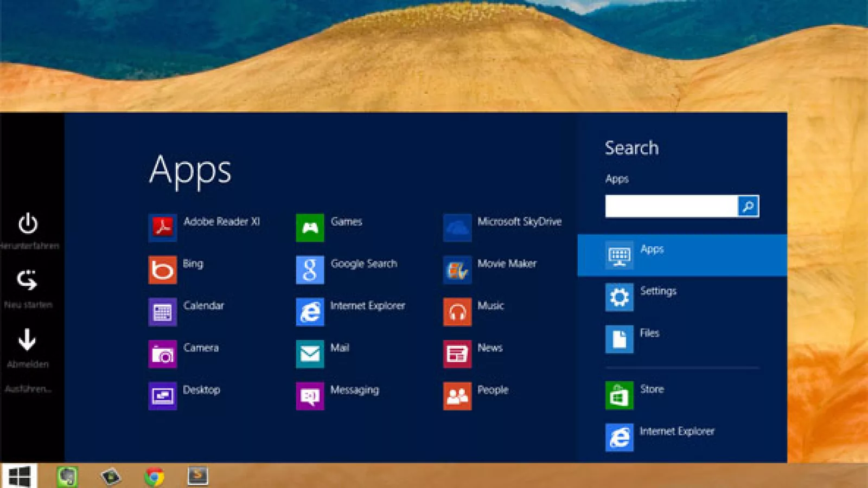Launch the Bing app icon
Screen dimensions: 868x488
(x=163, y=270)
